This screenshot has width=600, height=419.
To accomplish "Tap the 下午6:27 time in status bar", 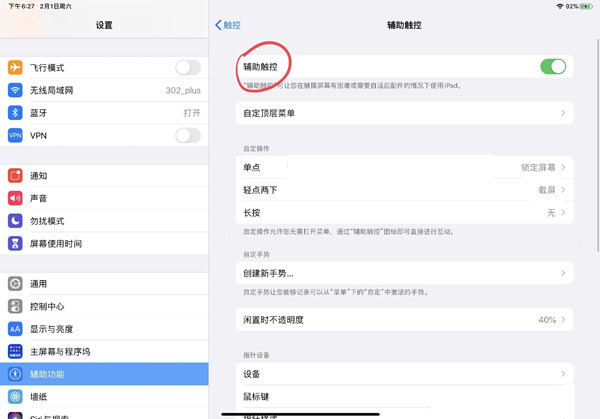I will (21, 6).
